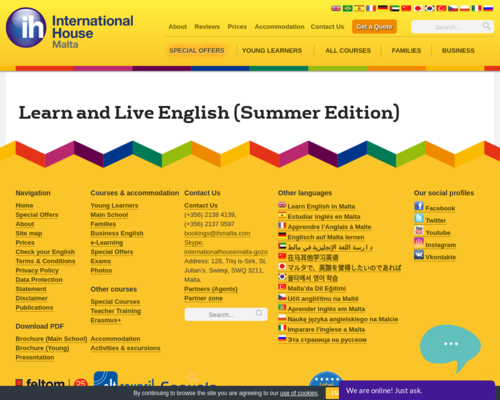The image size is (500, 400).
Task: Select the Russian flag in the header
Action: pos(488,8)
